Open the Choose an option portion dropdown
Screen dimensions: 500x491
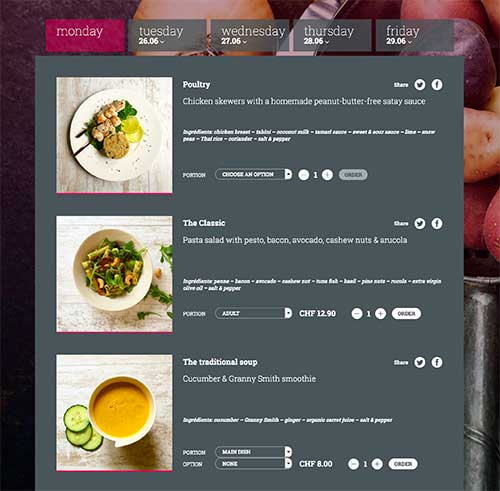pos(253,174)
